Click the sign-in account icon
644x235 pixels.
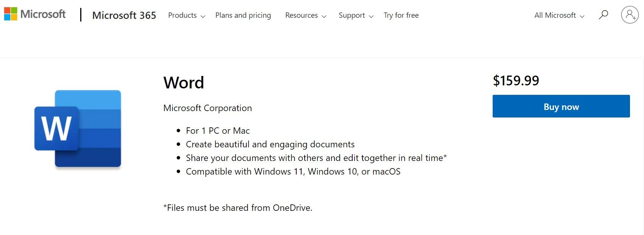point(630,15)
